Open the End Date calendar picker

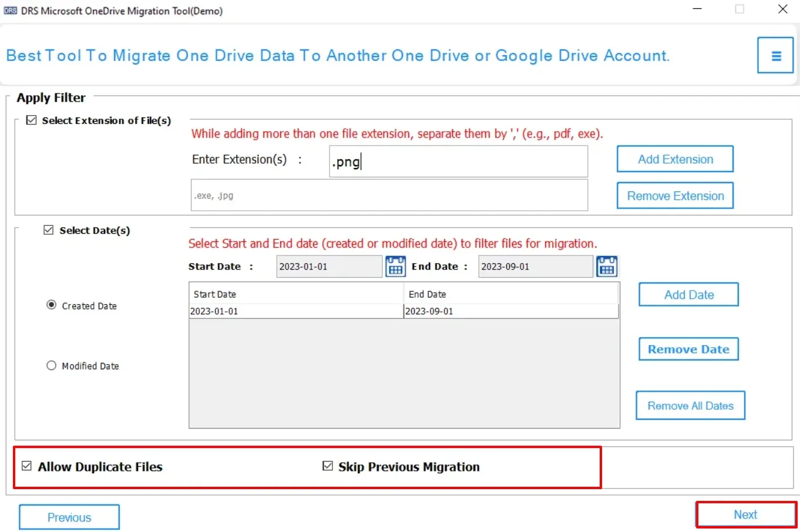coord(606,267)
